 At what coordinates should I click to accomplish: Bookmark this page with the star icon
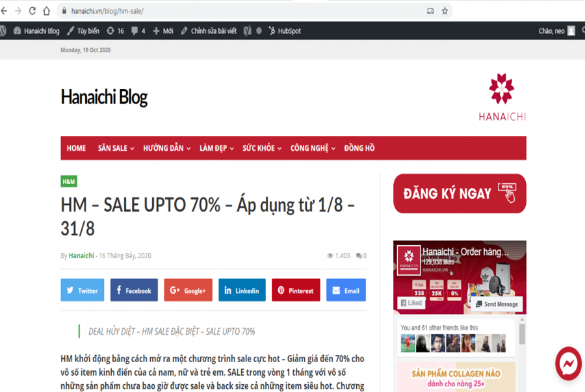tap(445, 11)
